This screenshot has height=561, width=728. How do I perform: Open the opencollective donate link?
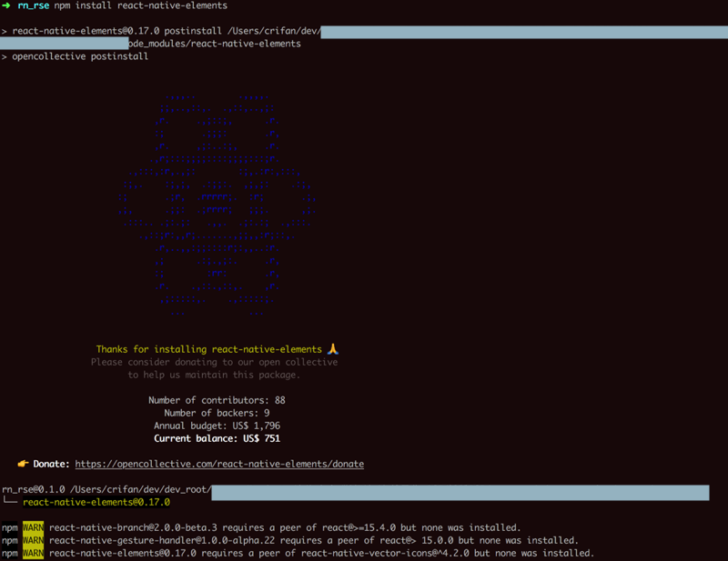219,464
